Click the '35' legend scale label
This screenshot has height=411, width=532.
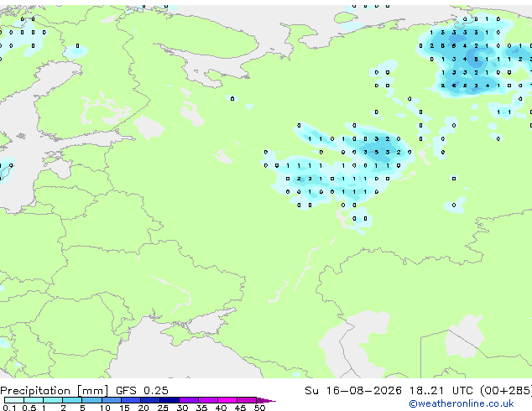[201, 408]
